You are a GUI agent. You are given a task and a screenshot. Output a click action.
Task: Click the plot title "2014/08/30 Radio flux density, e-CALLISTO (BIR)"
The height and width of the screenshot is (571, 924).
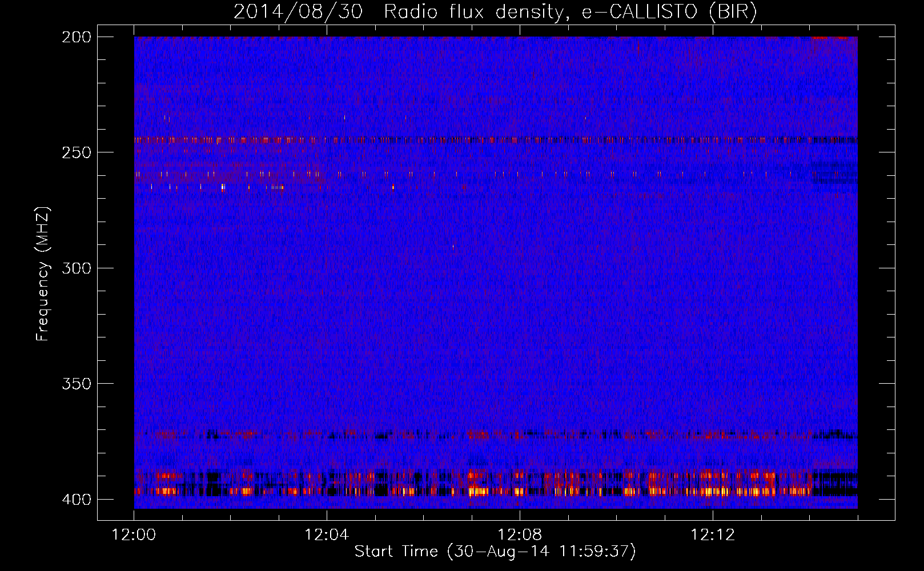click(x=495, y=11)
